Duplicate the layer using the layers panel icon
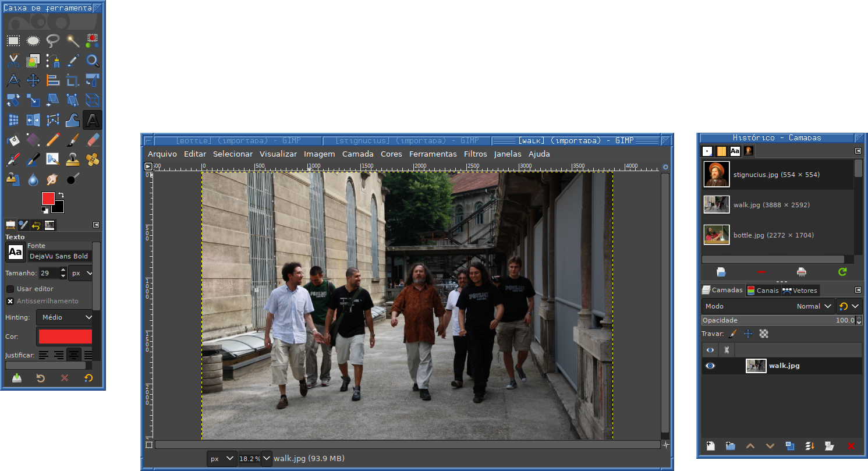 789,446
